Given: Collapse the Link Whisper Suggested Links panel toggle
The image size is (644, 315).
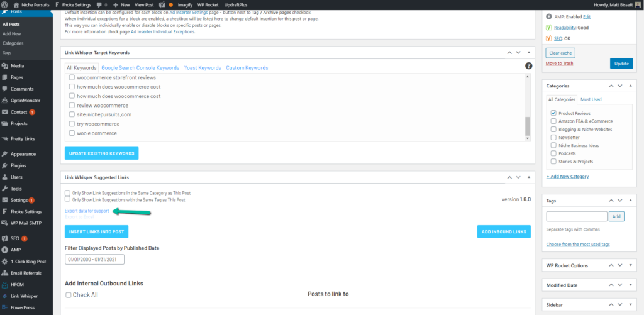Looking at the screenshot, I should click(528, 177).
